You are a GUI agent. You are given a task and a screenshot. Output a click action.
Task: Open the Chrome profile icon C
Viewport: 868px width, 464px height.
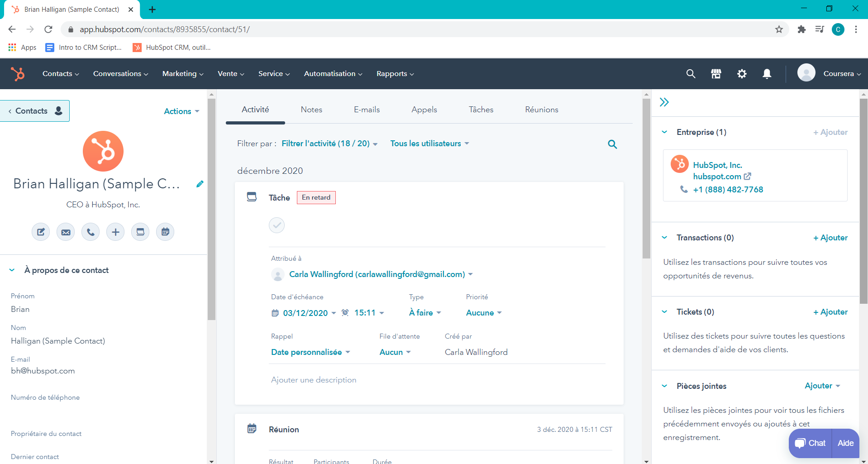coord(838,29)
